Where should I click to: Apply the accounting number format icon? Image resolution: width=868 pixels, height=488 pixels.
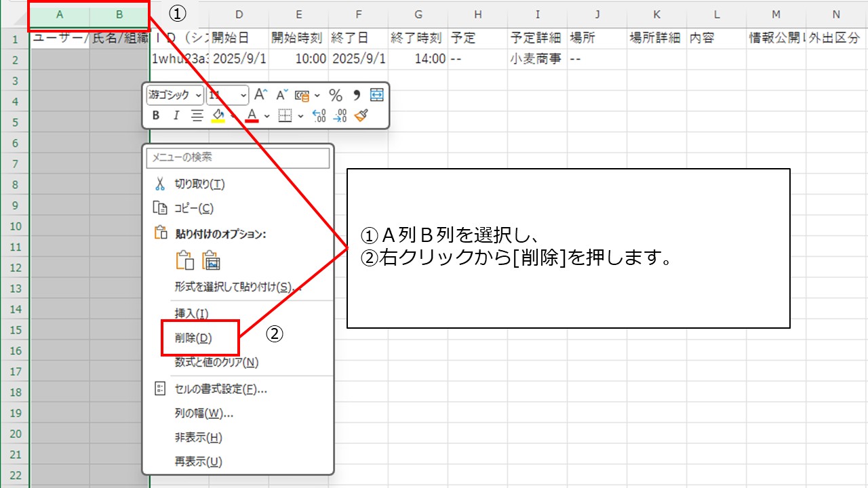302,96
